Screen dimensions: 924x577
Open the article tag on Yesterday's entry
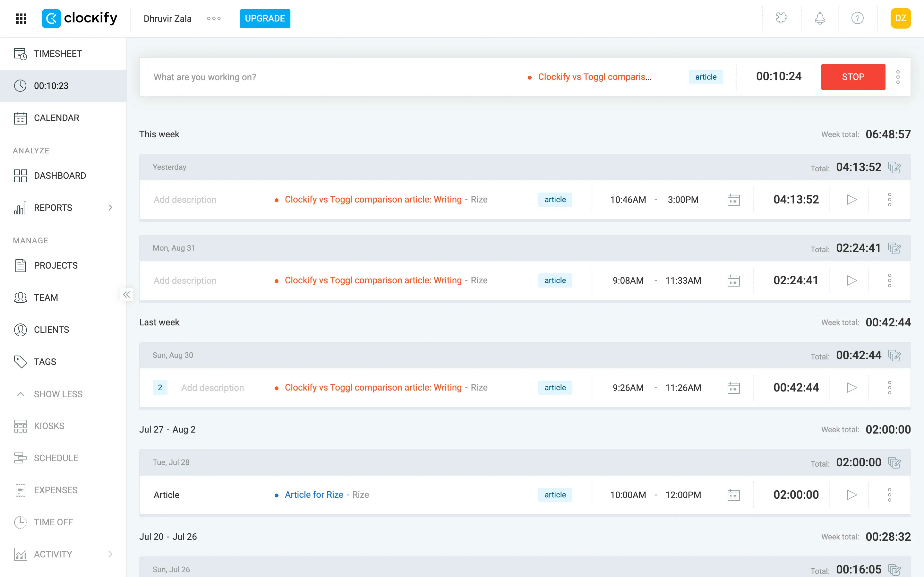point(555,200)
